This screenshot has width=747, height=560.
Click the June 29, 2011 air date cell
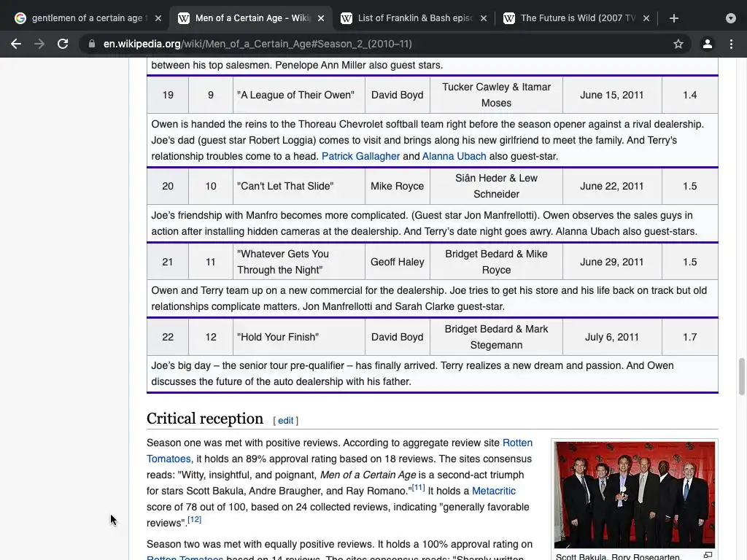(612, 262)
